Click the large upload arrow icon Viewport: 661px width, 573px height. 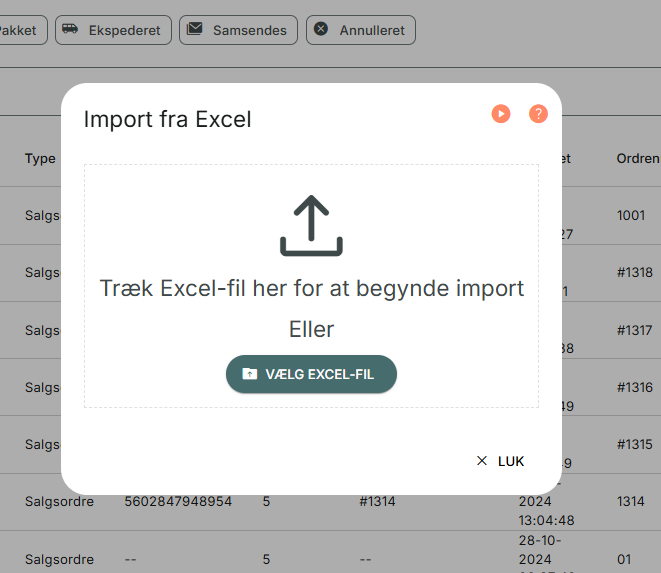tap(311, 225)
